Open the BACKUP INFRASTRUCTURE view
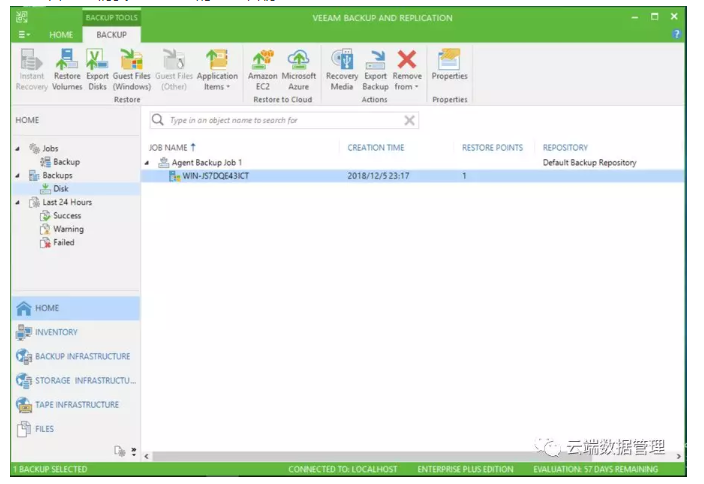 [x=76, y=356]
